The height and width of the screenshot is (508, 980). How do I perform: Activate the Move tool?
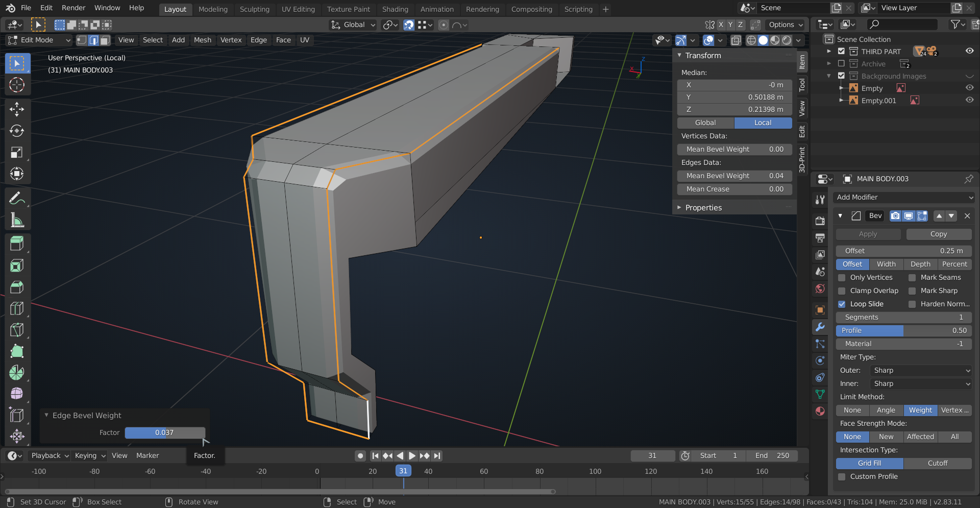pyautogui.click(x=17, y=109)
